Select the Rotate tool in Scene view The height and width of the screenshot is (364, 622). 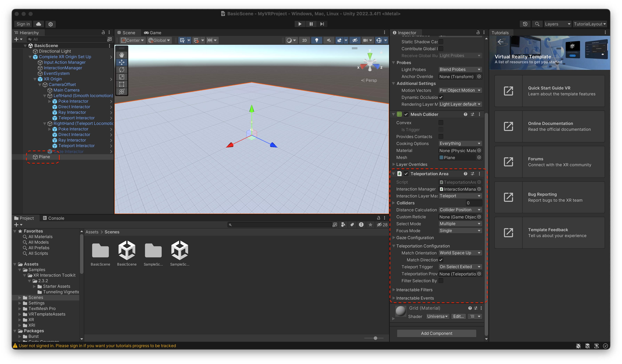click(122, 69)
